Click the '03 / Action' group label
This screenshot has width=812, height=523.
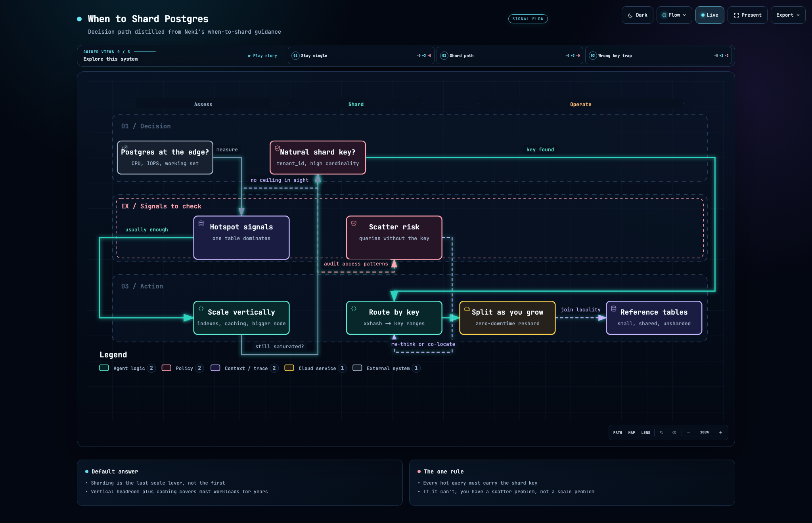[x=142, y=286]
